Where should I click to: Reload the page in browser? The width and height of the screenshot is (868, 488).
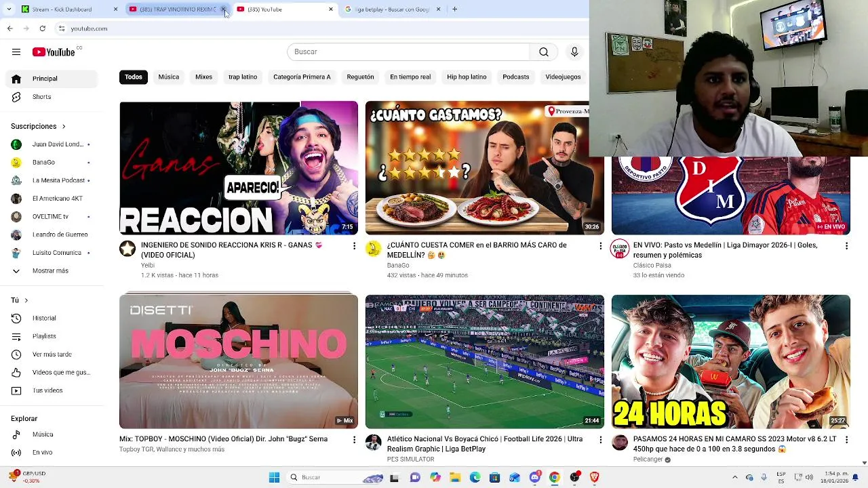coord(43,28)
